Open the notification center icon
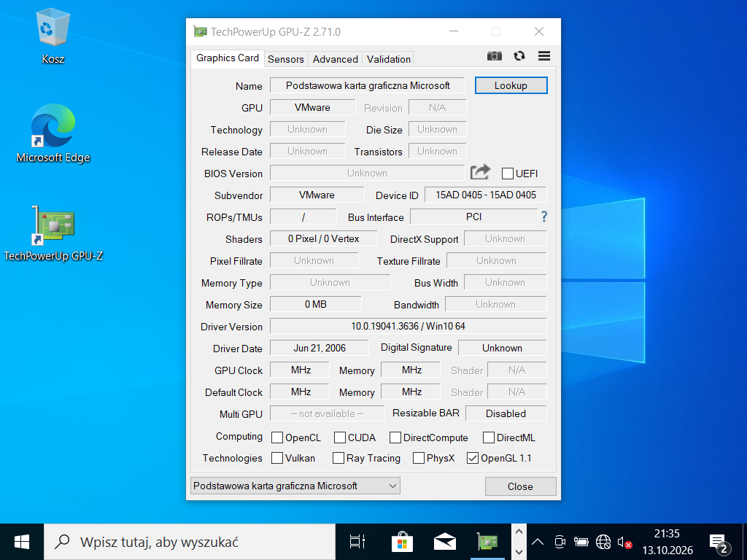The image size is (747, 560). tap(720, 542)
